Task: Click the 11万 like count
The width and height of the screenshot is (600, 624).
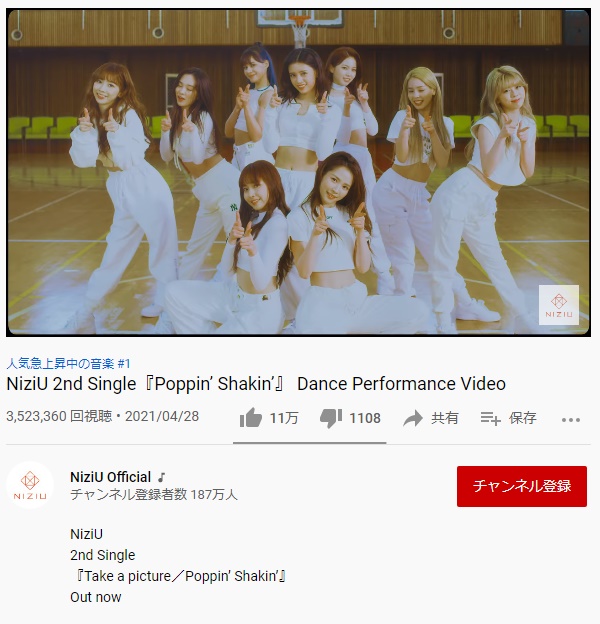Action: click(x=284, y=418)
